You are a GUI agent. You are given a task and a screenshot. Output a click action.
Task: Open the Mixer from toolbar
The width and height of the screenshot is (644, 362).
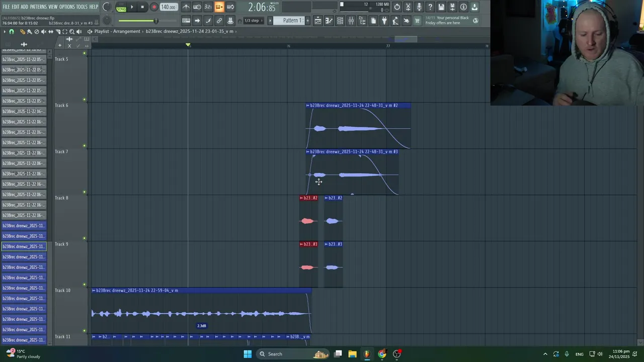click(x=351, y=21)
